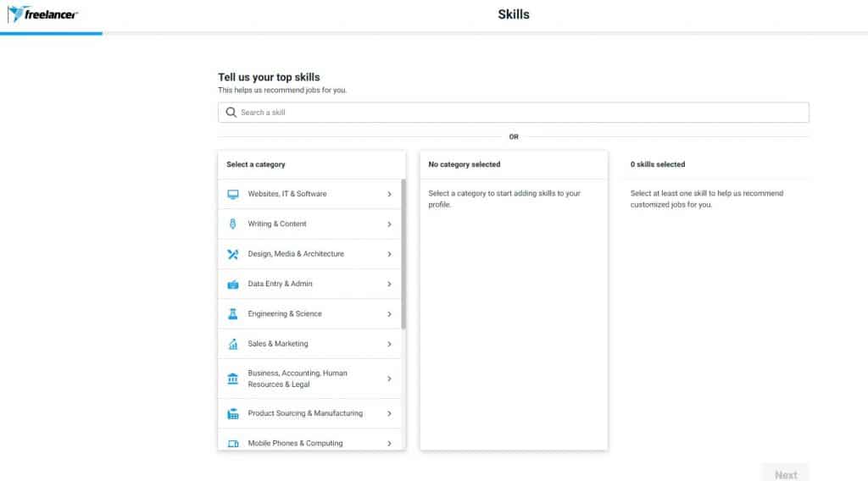Click the category list scrollbar
Viewport: 868px width, 481px height.
tap(403, 254)
